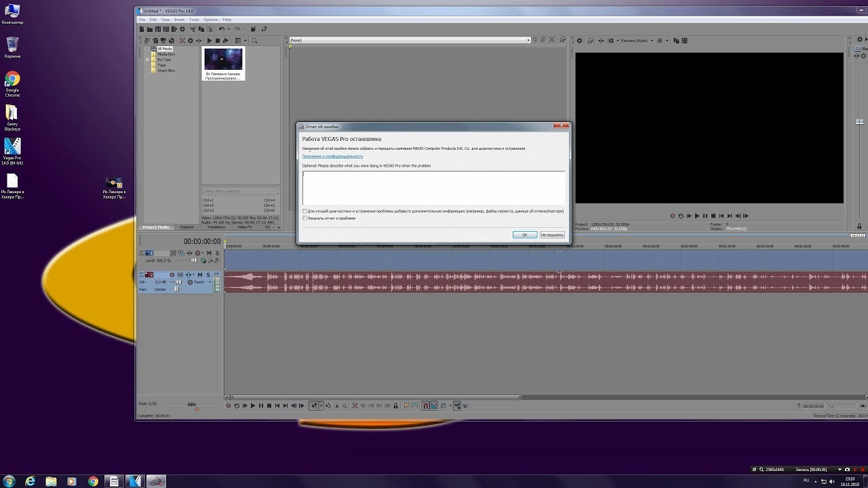Switch to the Video FX tab
Image resolution: width=868 pixels, height=488 pixels.
point(245,227)
